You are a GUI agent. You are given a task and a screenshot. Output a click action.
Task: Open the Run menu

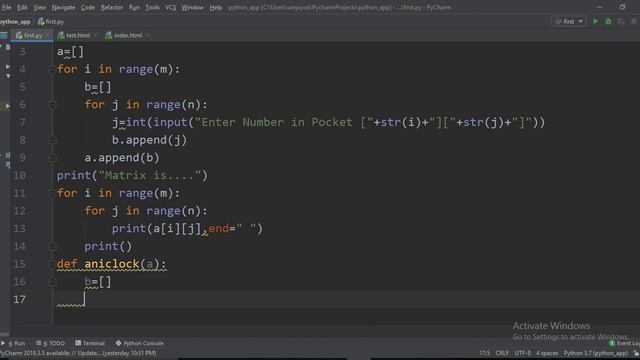coord(134,7)
